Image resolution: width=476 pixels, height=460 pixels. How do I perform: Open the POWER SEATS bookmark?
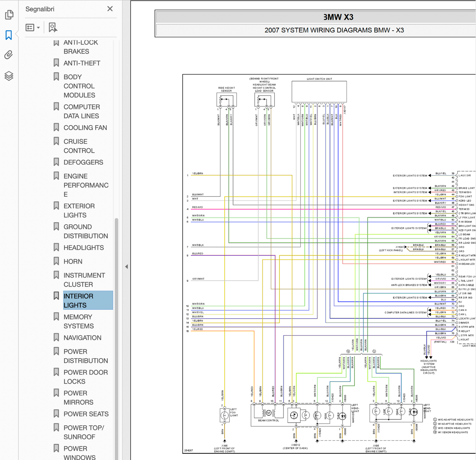[x=86, y=414]
